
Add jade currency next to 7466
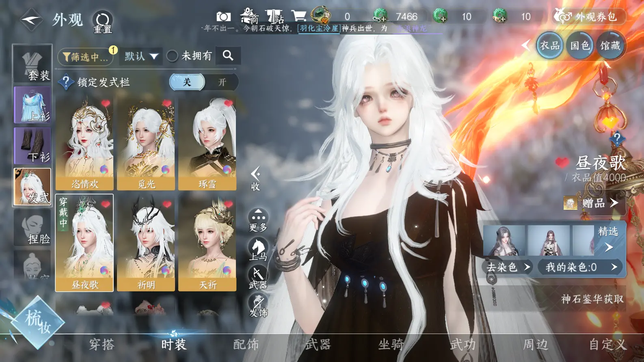point(380,16)
